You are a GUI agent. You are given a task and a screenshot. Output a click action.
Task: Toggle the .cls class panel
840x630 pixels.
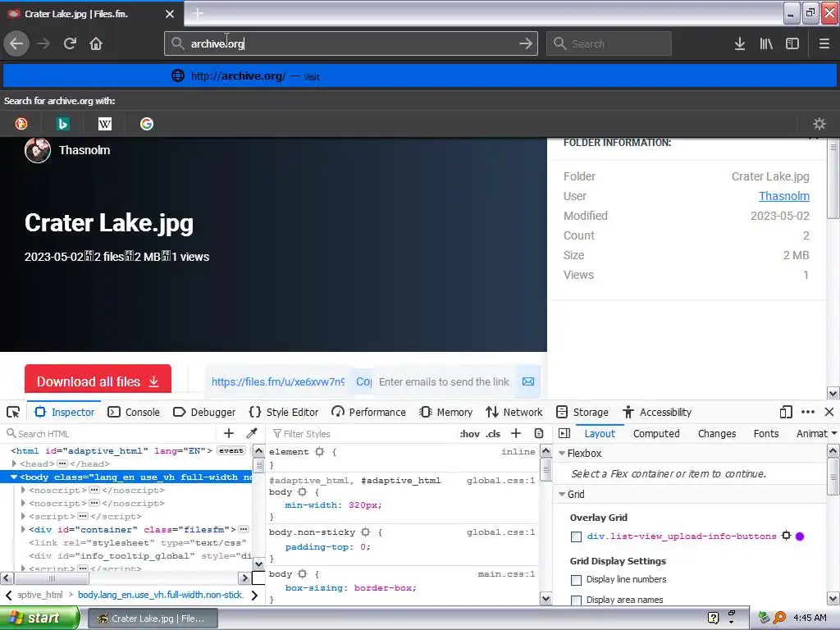coord(493,434)
